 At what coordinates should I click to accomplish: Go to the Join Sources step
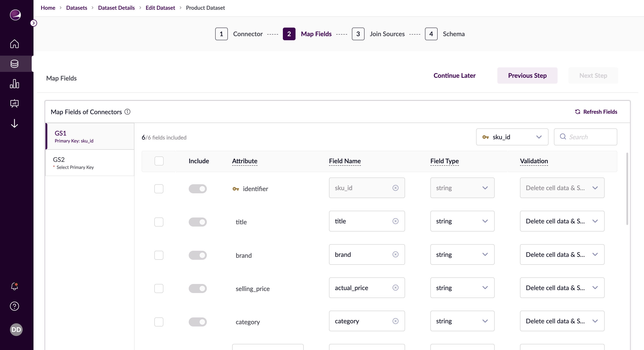386,34
